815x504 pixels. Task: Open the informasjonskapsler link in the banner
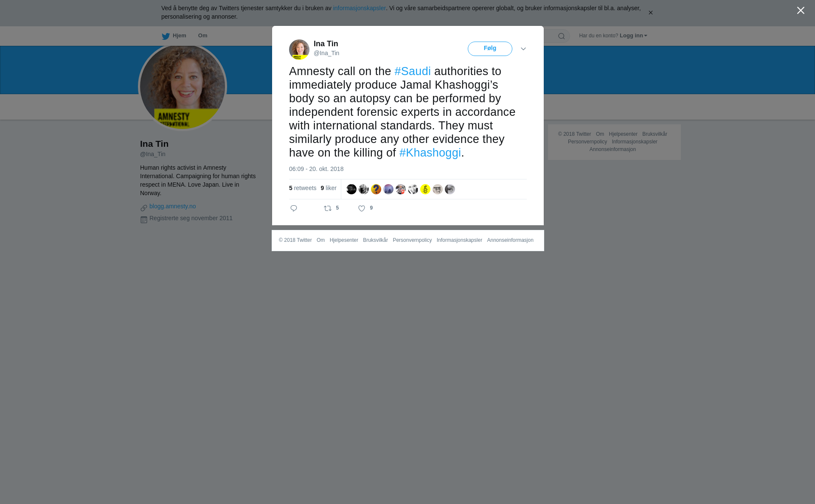click(x=359, y=8)
